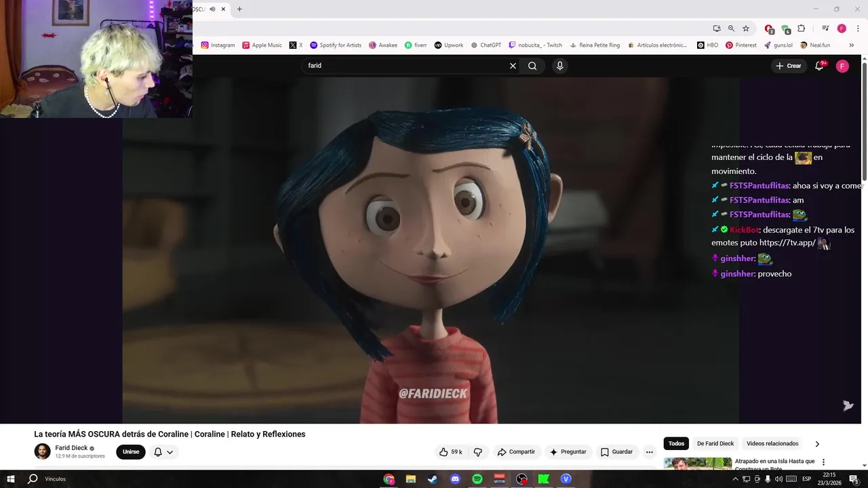
Task: Open Farid Dieck channel avatar
Action: coord(42,451)
